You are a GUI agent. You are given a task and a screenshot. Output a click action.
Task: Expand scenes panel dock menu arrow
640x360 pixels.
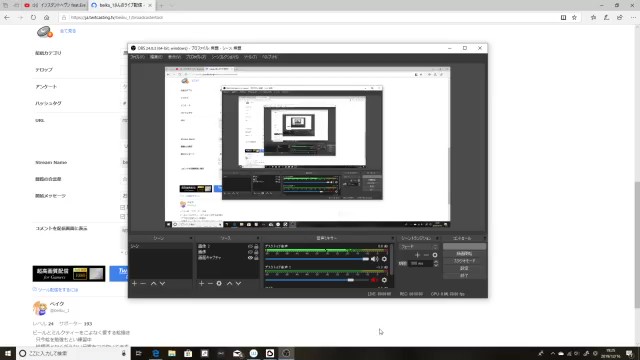pos(191,238)
